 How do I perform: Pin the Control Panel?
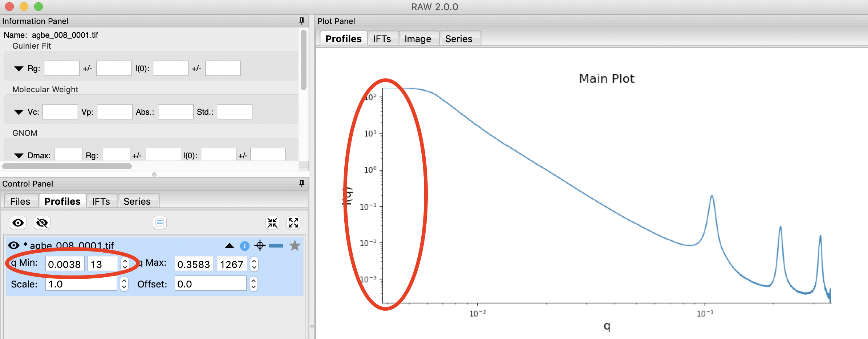click(301, 183)
